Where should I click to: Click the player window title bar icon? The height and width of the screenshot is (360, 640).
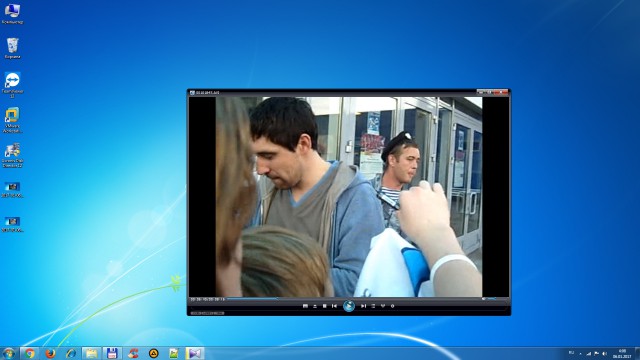(192, 93)
